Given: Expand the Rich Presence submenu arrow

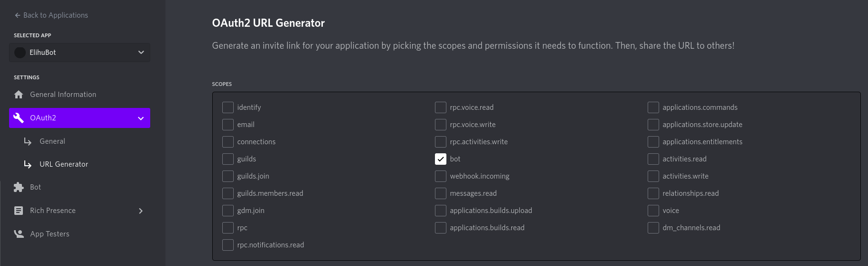Looking at the screenshot, I should click(141, 211).
